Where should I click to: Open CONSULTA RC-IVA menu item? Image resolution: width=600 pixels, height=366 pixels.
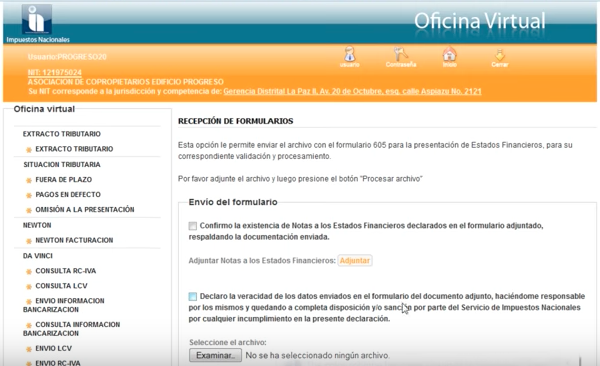66,271
